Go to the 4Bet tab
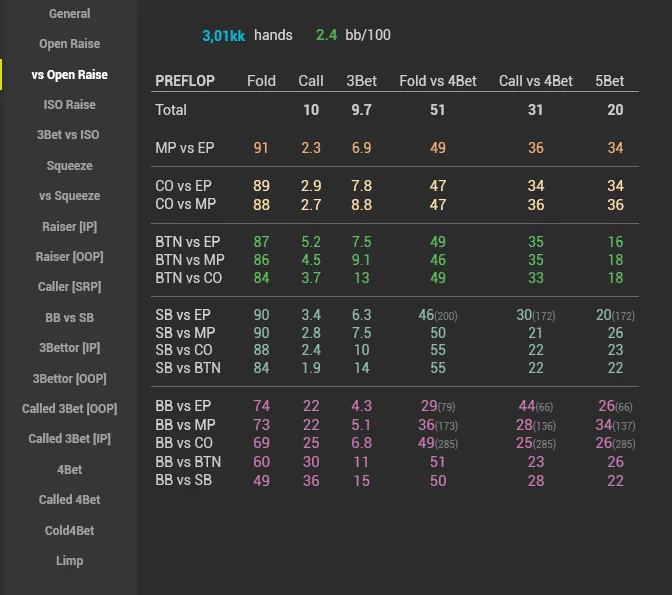672x595 pixels. tap(69, 469)
